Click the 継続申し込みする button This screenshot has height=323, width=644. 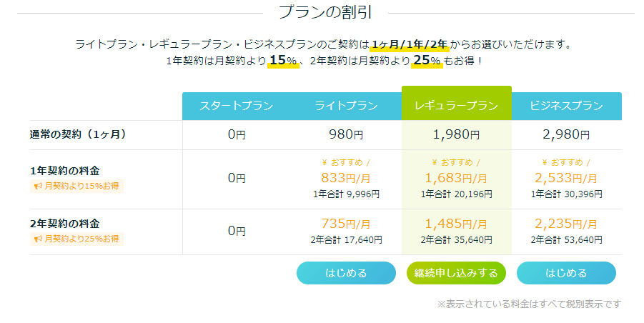[x=456, y=273]
